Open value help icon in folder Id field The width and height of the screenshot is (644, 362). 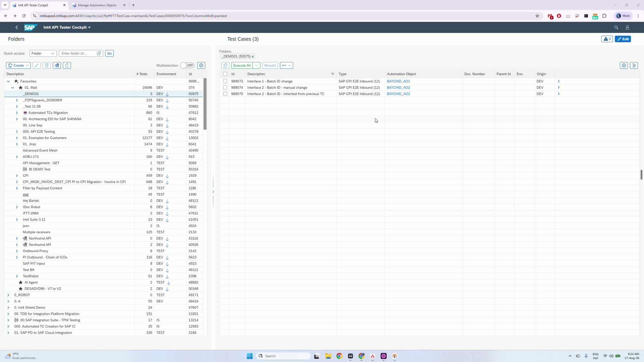coord(99,53)
